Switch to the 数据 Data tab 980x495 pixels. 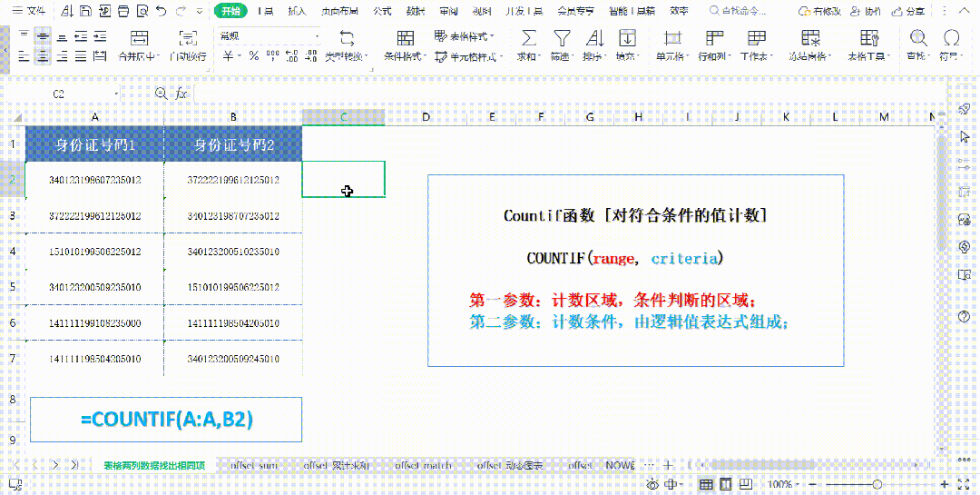coord(415,11)
